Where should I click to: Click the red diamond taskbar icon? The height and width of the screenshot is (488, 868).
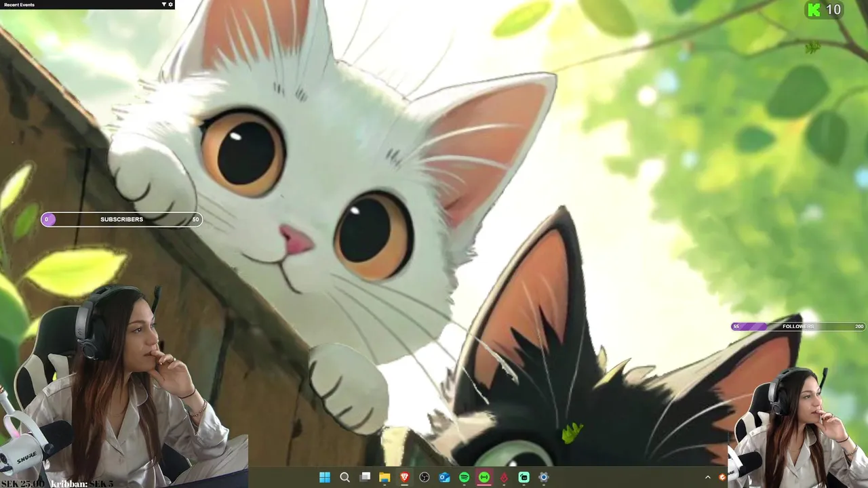tap(504, 477)
